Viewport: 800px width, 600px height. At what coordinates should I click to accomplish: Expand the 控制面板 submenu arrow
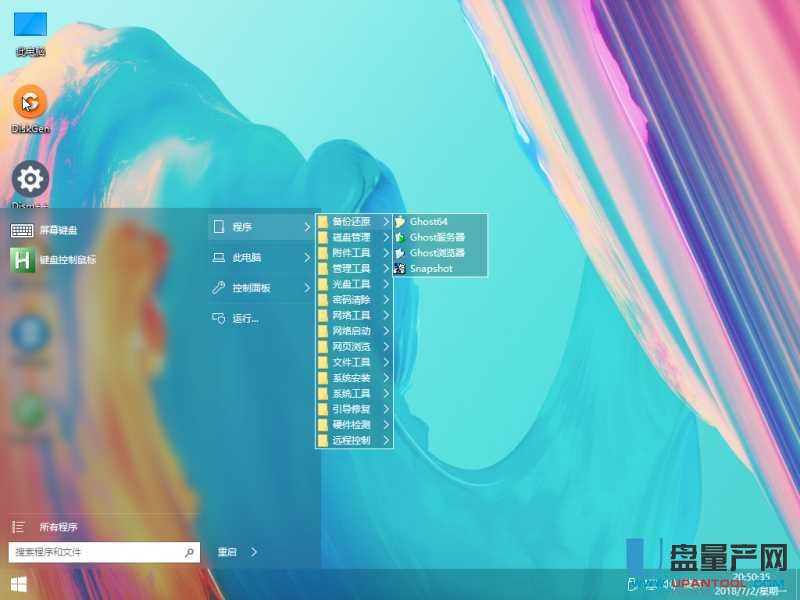click(306, 288)
